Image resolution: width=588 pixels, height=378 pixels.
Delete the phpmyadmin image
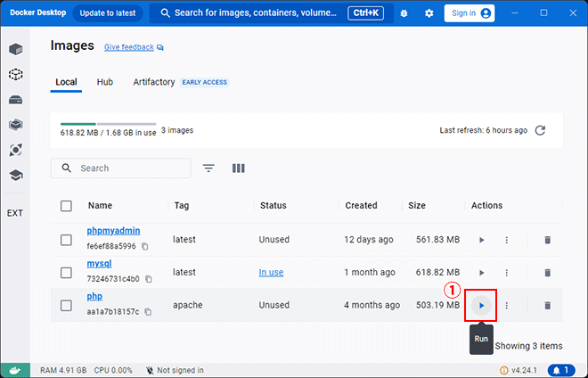point(548,240)
